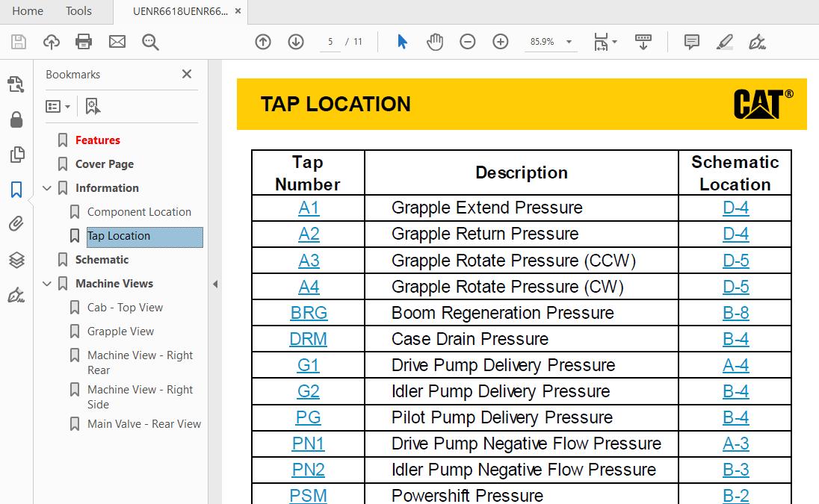Collapse the Information bookmark group
Image resolution: width=819 pixels, height=504 pixels.
pos(47,188)
